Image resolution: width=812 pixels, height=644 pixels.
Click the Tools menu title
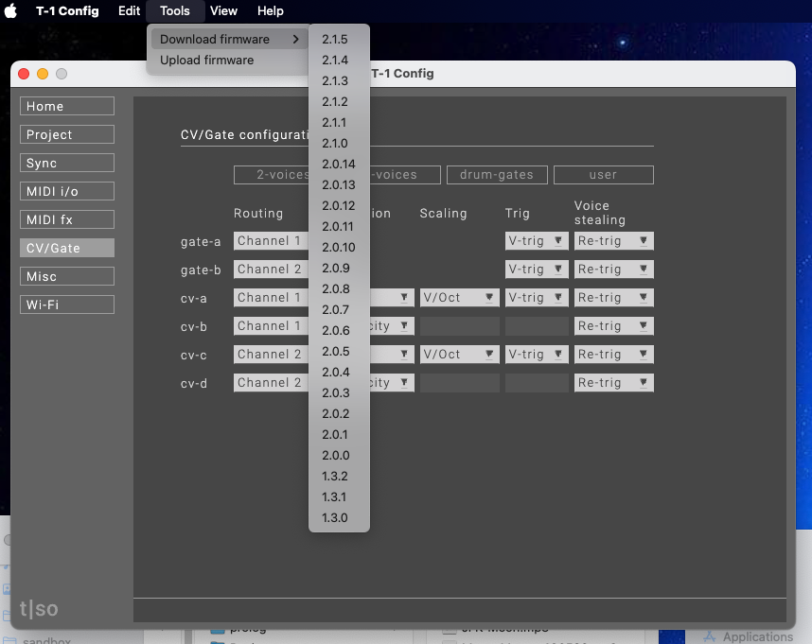point(175,10)
